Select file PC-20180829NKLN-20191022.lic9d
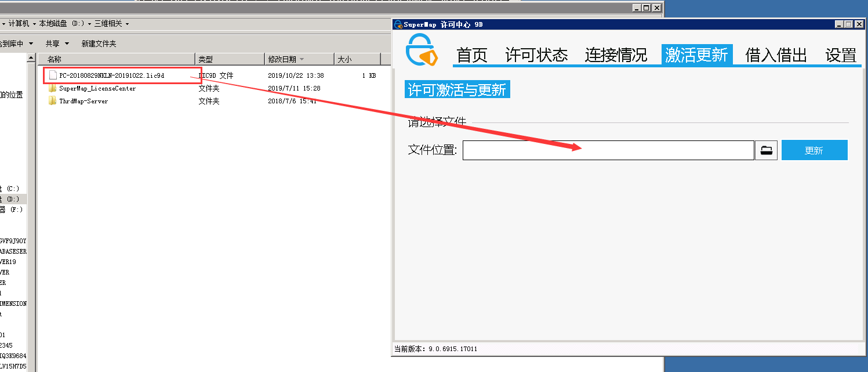 [112, 75]
